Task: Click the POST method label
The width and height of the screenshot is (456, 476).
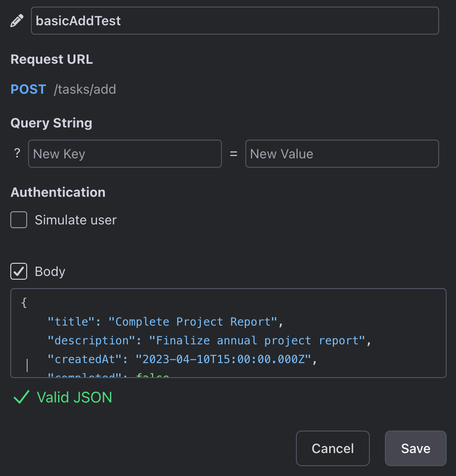Action: [x=28, y=89]
